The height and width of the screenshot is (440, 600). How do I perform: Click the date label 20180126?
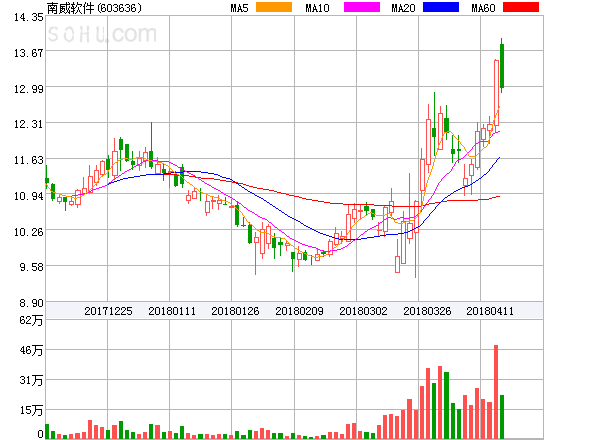coord(235,311)
